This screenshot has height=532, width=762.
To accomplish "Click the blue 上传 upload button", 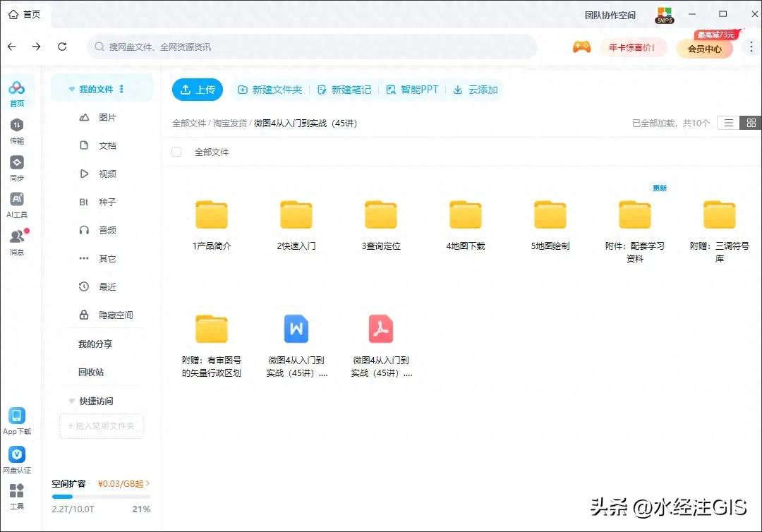I will (x=198, y=90).
